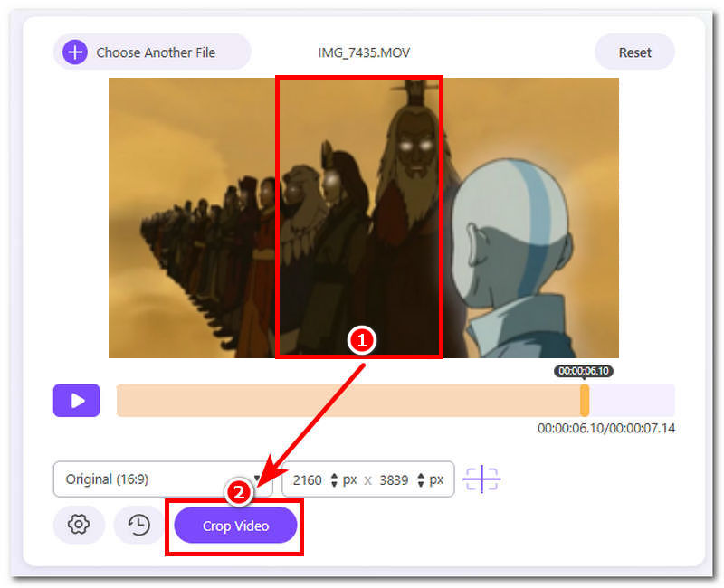Click the 00:00:06.10/00:00:07.14 time readout

[x=605, y=428]
